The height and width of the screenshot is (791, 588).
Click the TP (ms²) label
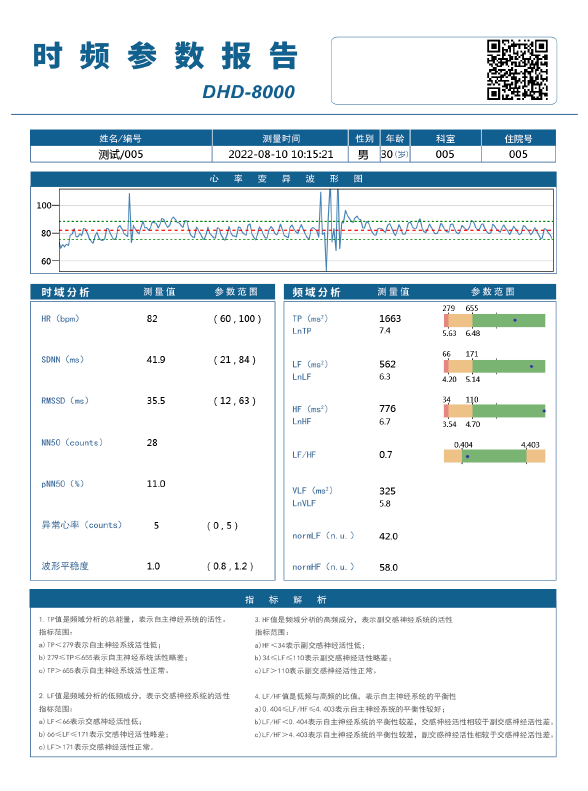click(310, 318)
